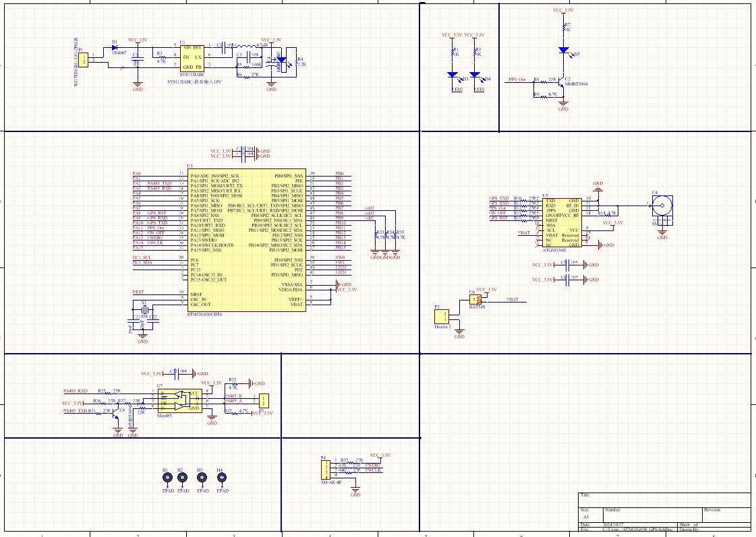Select the 4.7uH inductor L1
Viewport: 756px width, 537px height.
coord(246,47)
